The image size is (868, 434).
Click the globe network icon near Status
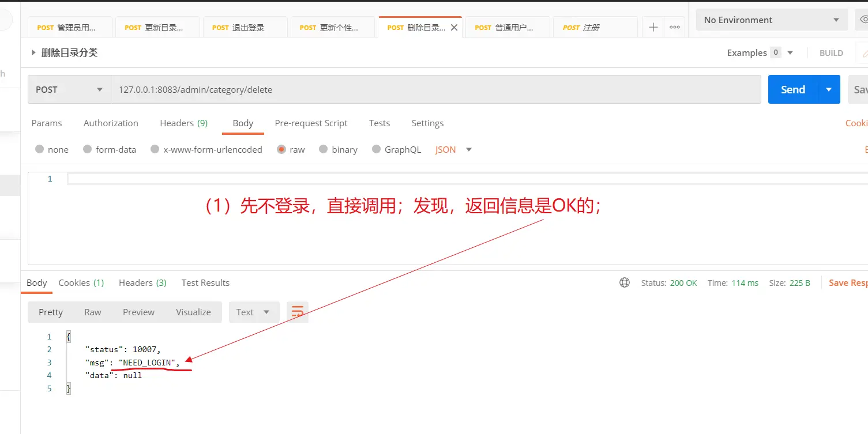coord(625,282)
